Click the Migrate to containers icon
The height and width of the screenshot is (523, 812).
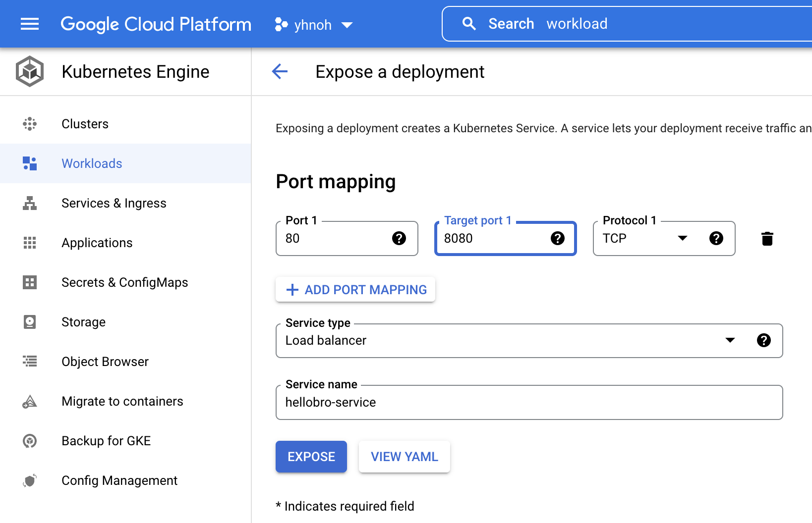point(30,401)
